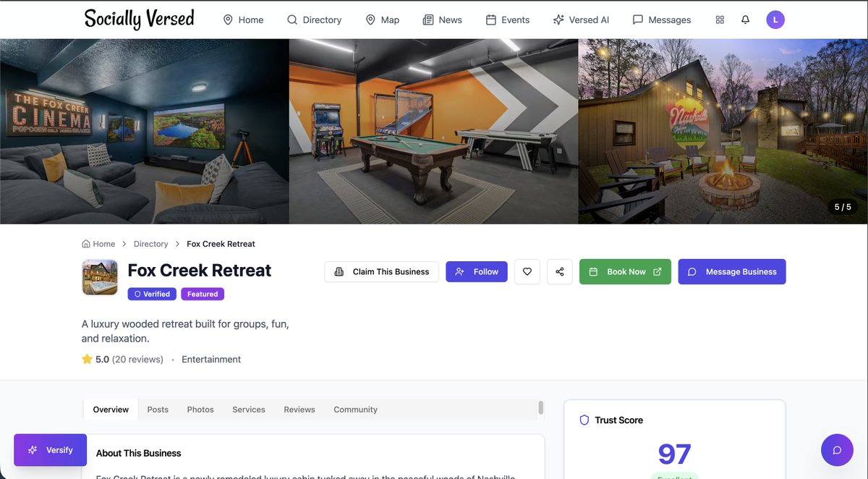This screenshot has height=479, width=868.
Task: Open the apps grid icon
Action: (x=720, y=20)
